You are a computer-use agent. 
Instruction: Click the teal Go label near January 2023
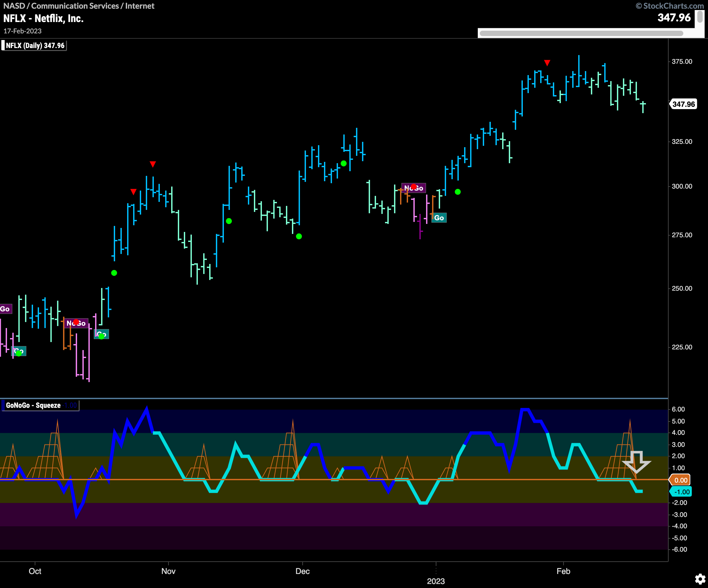point(439,218)
